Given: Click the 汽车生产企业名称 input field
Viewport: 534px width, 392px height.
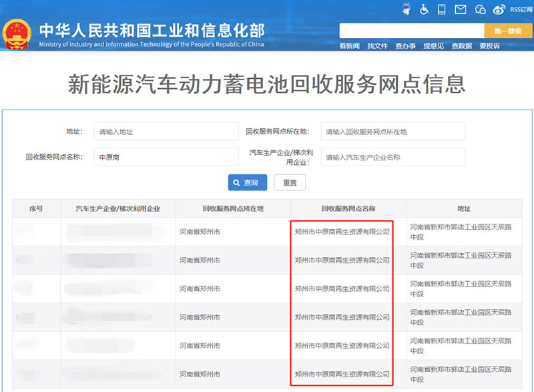Looking at the screenshot, I should (x=393, y=157).
